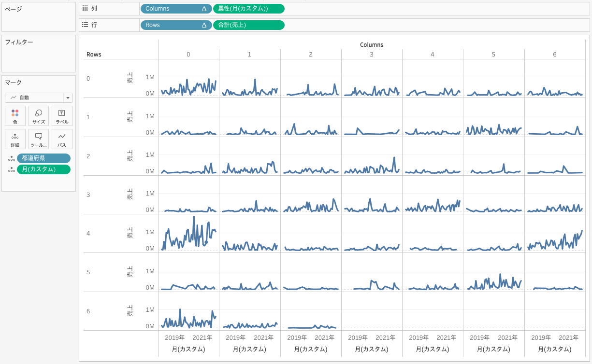Click the delta symbol on Columns pill

(x=204, y=9)
